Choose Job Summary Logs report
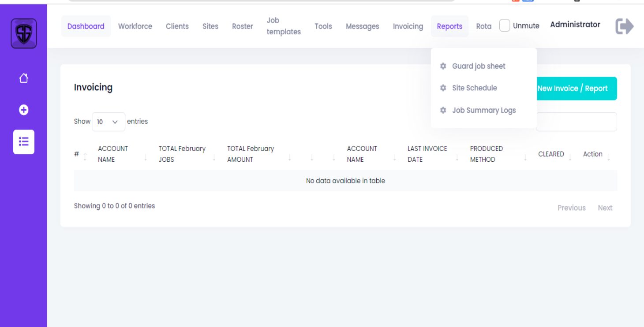This screenshot has width=644, height=327. (484, 110)
